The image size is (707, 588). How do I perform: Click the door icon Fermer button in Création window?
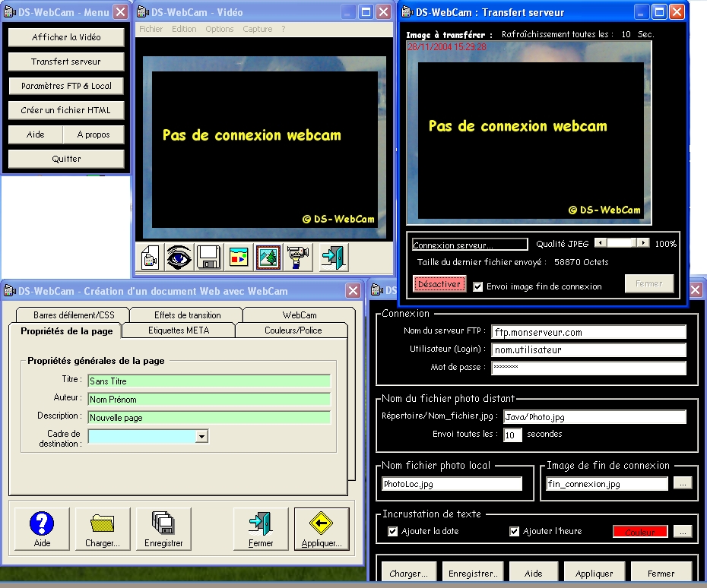point(261,529)
